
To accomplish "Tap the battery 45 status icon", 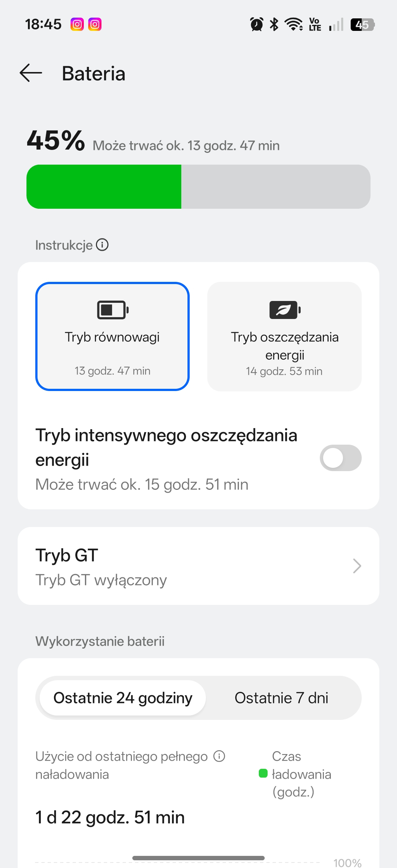I will [362, 25].
